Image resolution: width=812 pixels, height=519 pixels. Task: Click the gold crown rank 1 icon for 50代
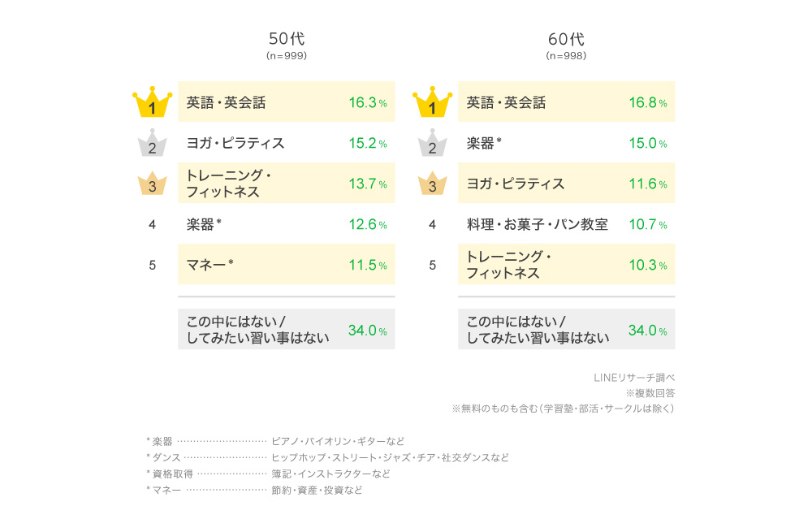[x=153, y=102]
